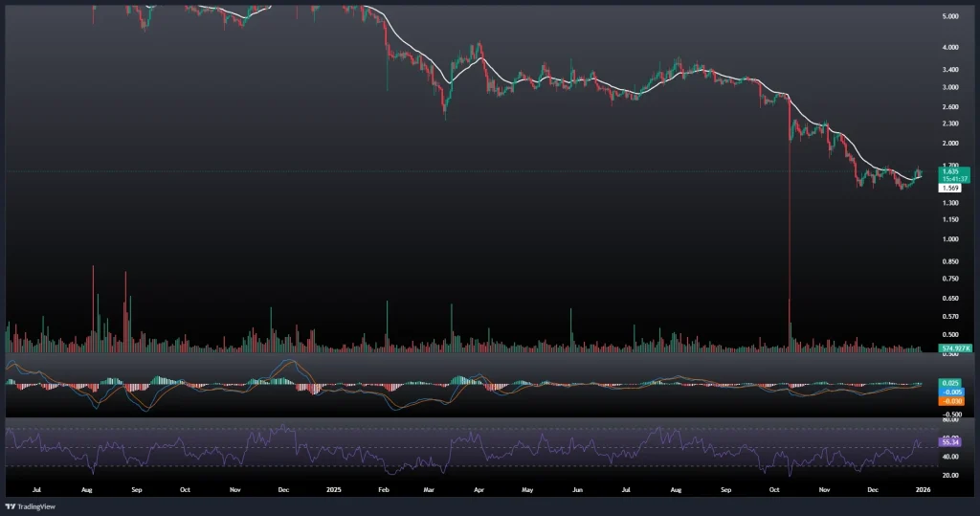
Task: Click the TradingView logo
Action: [x=31, y=505]
